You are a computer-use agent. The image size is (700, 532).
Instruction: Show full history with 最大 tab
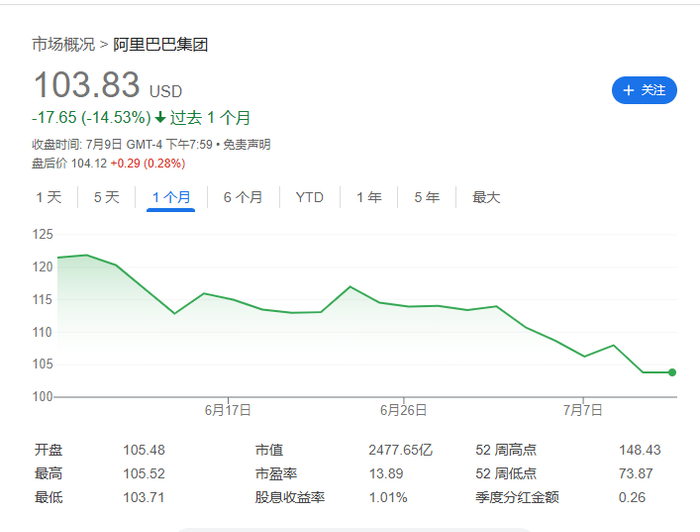click(486, 197)
